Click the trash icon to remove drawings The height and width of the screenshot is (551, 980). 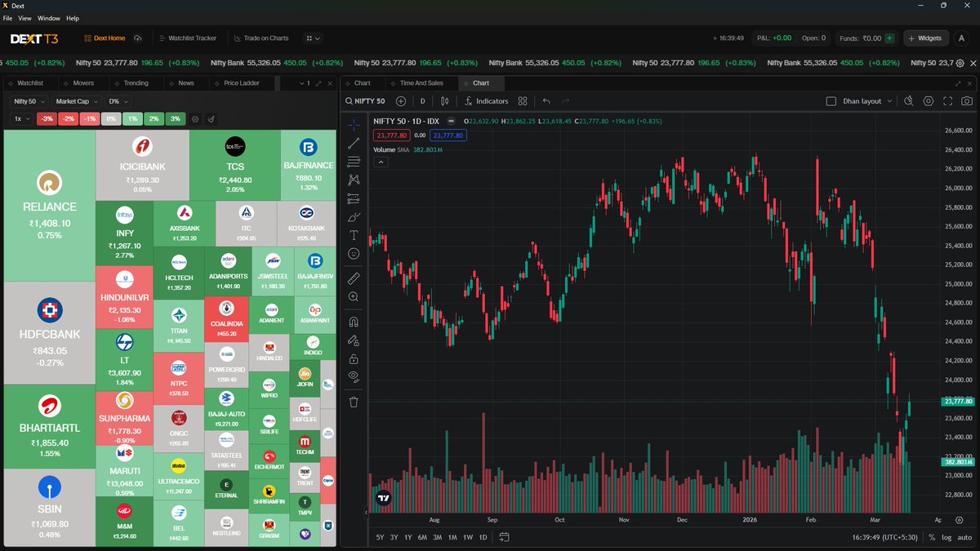[x=354, y=402]
